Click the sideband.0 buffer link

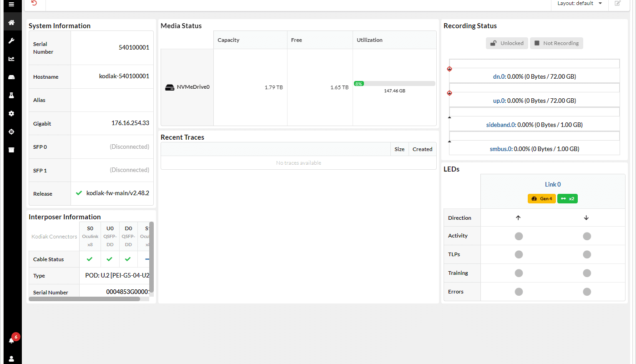click(500, 125)
